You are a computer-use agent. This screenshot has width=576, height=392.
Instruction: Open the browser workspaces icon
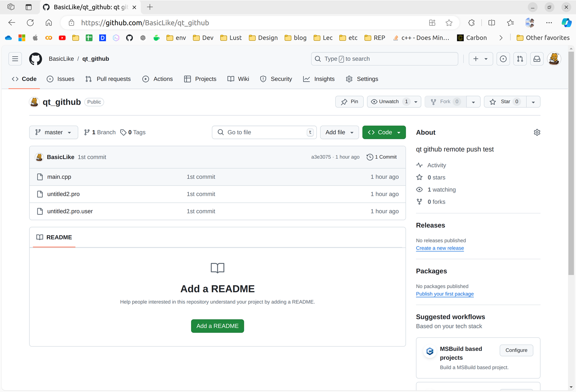(x=11, y=7)
